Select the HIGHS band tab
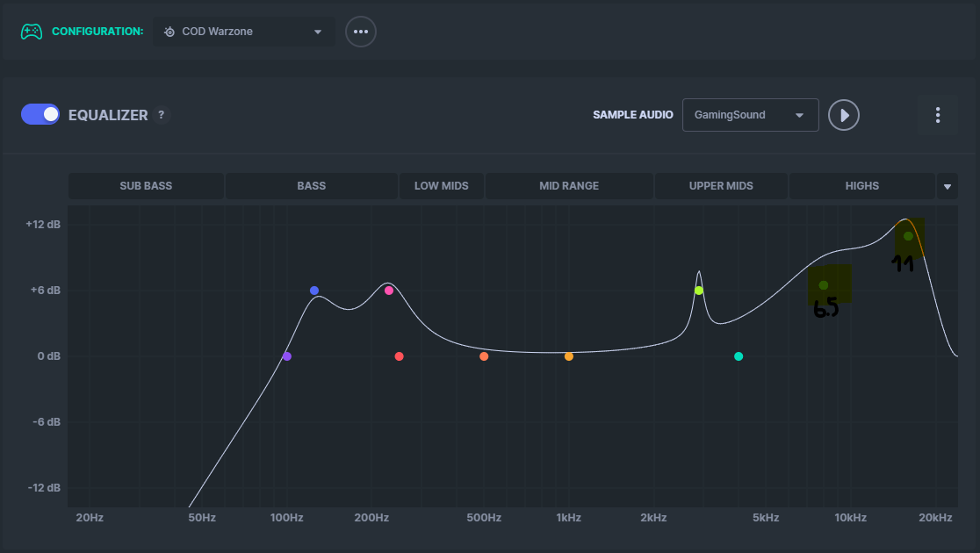Image resolution: width=980 pixels, height=553 pixels. coord(862,186)
